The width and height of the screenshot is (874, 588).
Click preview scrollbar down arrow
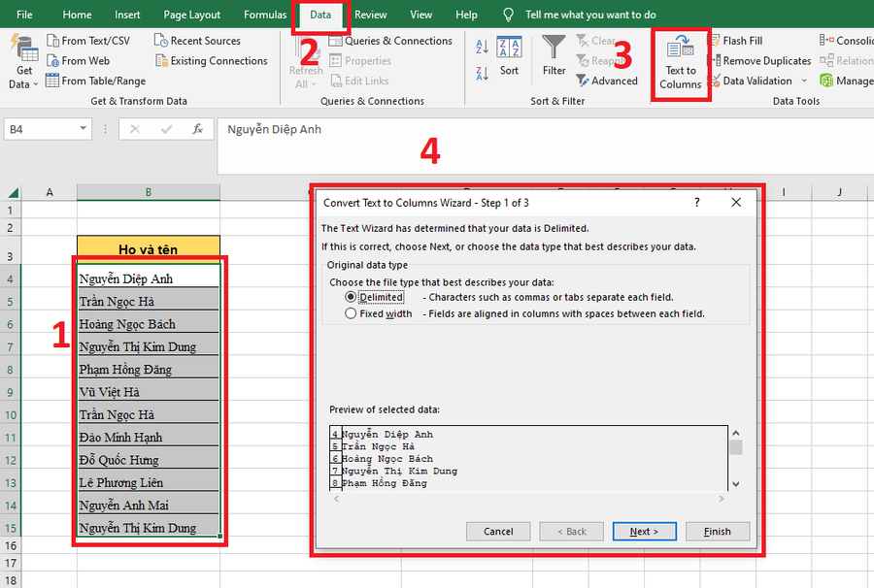pos(736,484)
